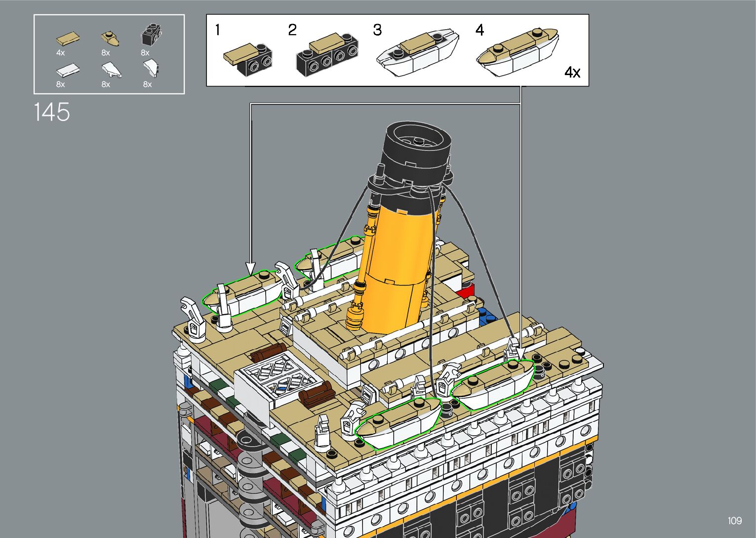Click the red brick behind the funnel

(x=466, y=290)
